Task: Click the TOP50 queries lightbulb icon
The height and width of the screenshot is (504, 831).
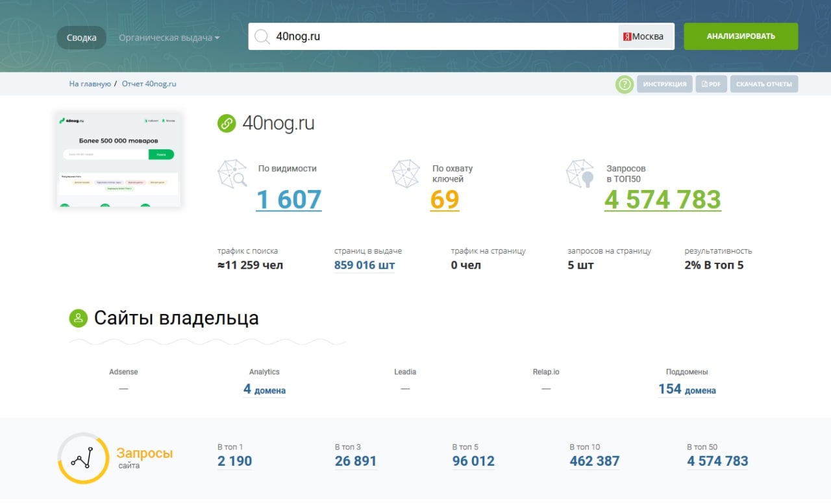Action: (x=580, y=174)
